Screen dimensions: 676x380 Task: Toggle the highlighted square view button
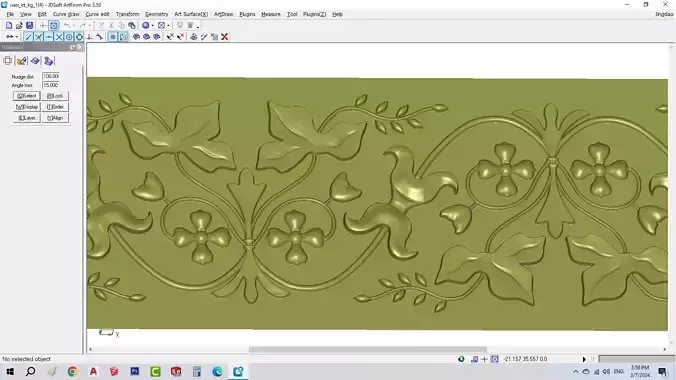point(113,37)
